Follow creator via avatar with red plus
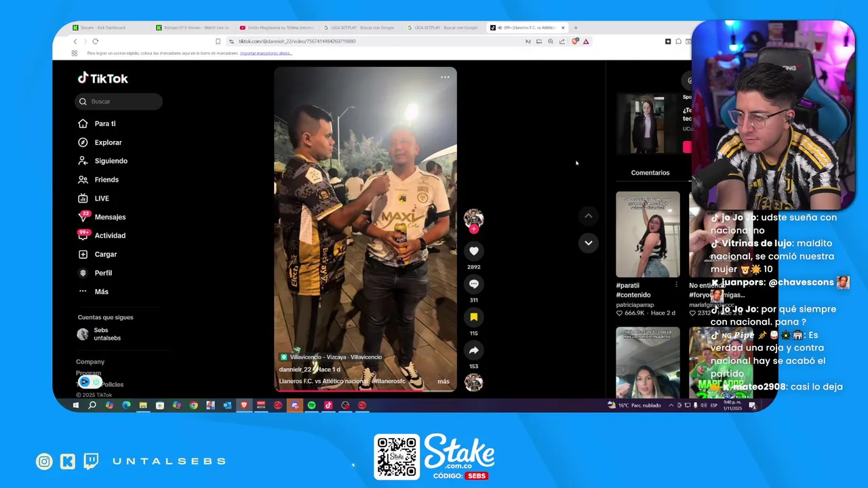 pos(473,220)
